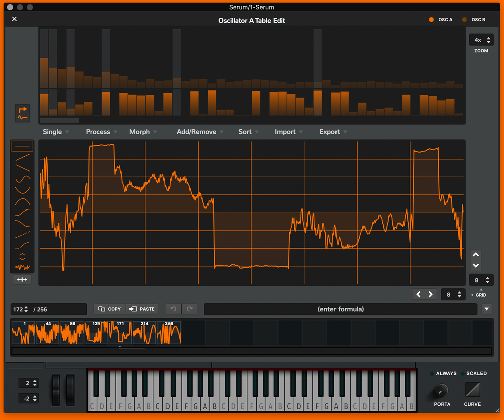Open the 4x zoom selector
504x420 pixels.
(481, 40)
